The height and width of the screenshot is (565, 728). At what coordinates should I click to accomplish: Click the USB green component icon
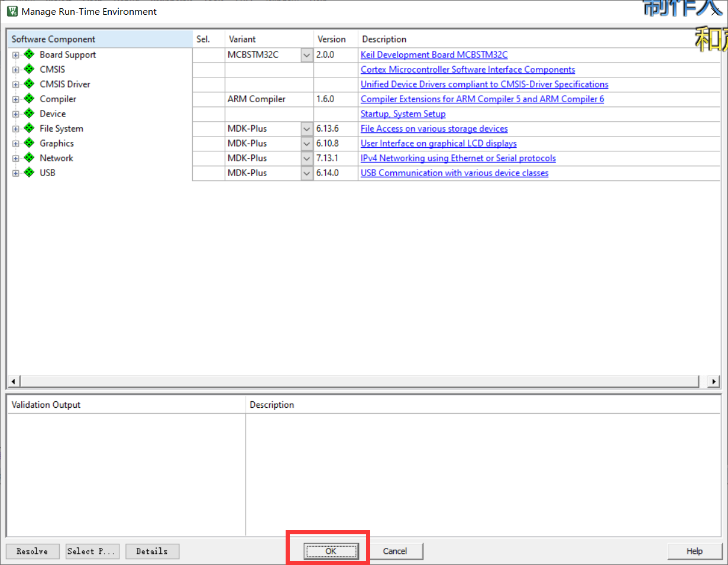click(x=29, y=173)
